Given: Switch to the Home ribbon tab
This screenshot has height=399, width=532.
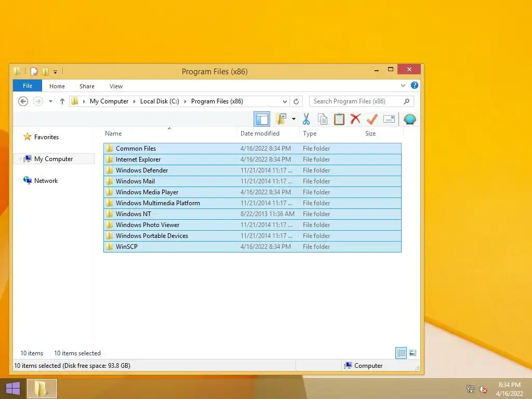Looking at the screenshot, I should [x=57, y=86].
